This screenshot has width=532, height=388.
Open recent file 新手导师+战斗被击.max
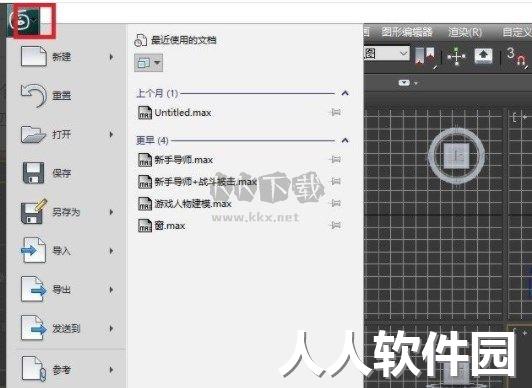197,182
